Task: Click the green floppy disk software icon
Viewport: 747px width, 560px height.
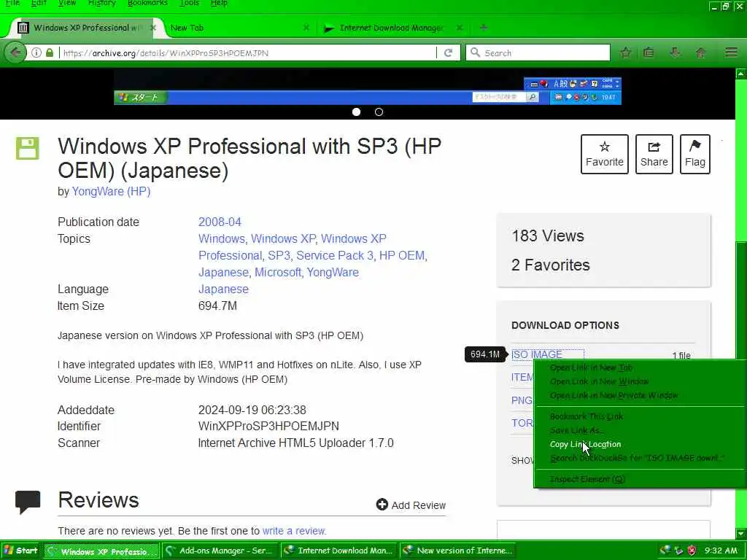Action: 27,148
